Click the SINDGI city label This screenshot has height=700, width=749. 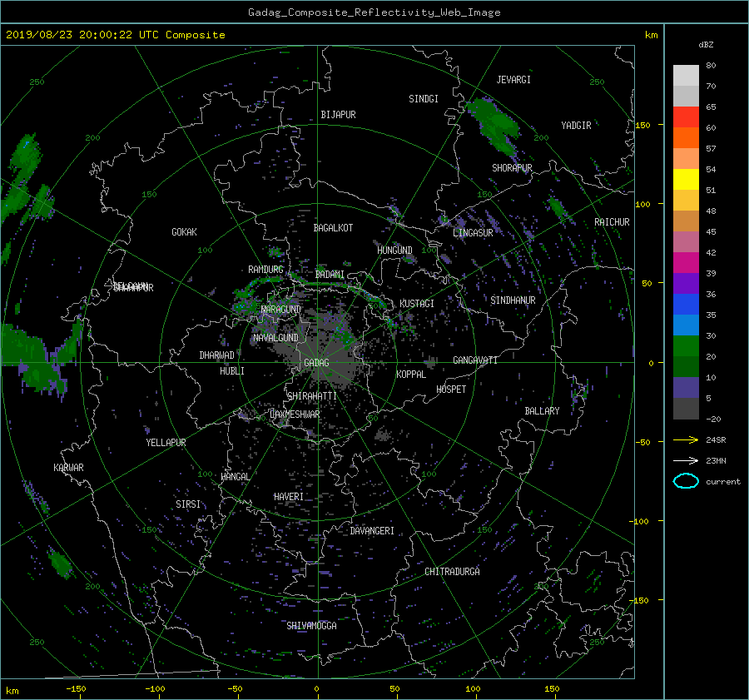tap(424, 99)
